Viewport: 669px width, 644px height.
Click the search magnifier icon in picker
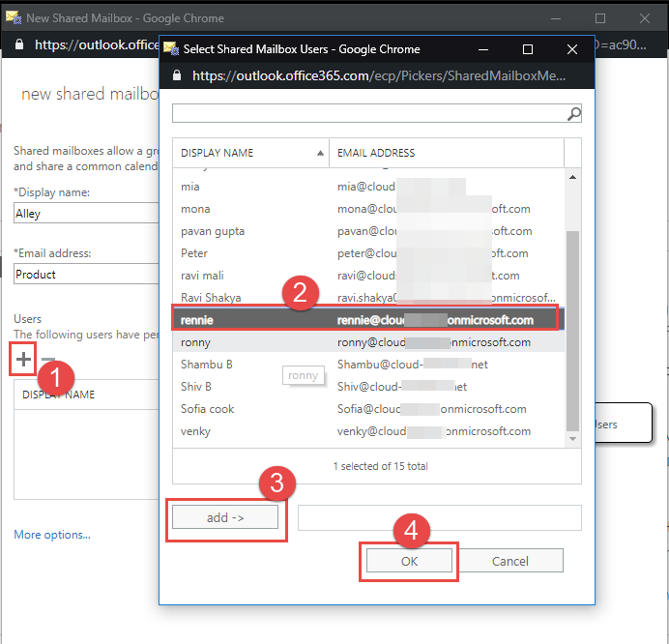click(x=574, y=113)
